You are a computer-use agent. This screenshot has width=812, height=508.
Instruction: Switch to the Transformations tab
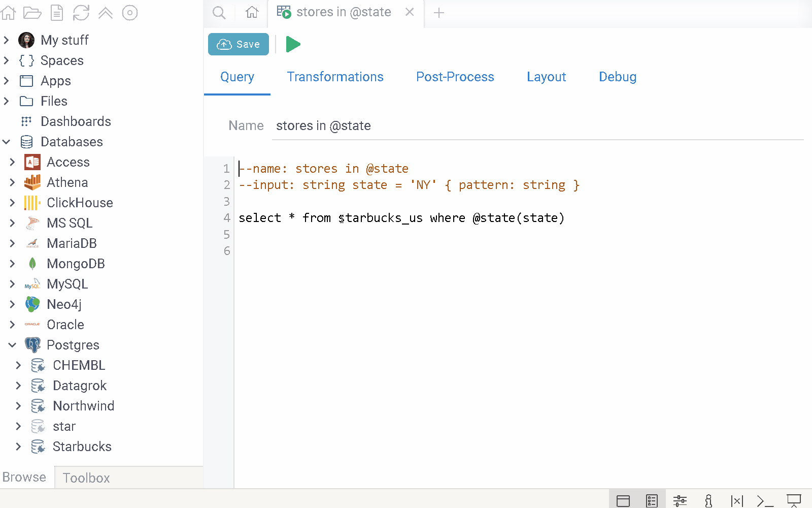pyautogui.click(x=335, y=77)
